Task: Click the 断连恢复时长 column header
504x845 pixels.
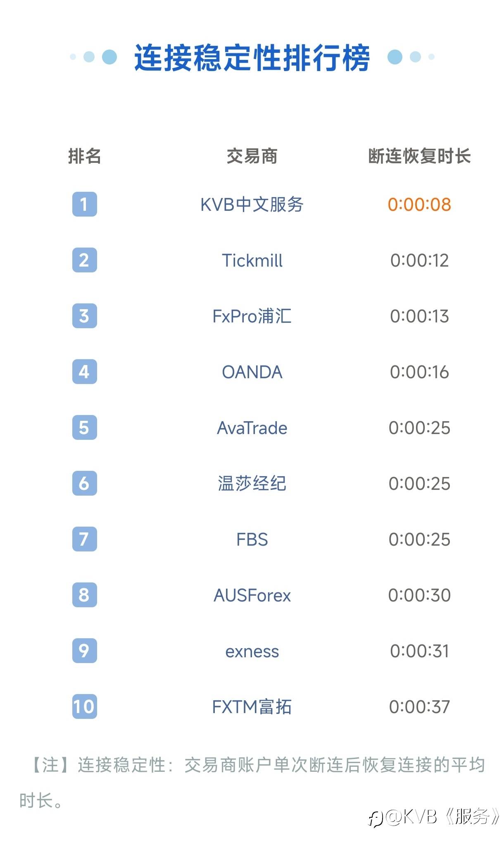Action: (x=419, y=156)
